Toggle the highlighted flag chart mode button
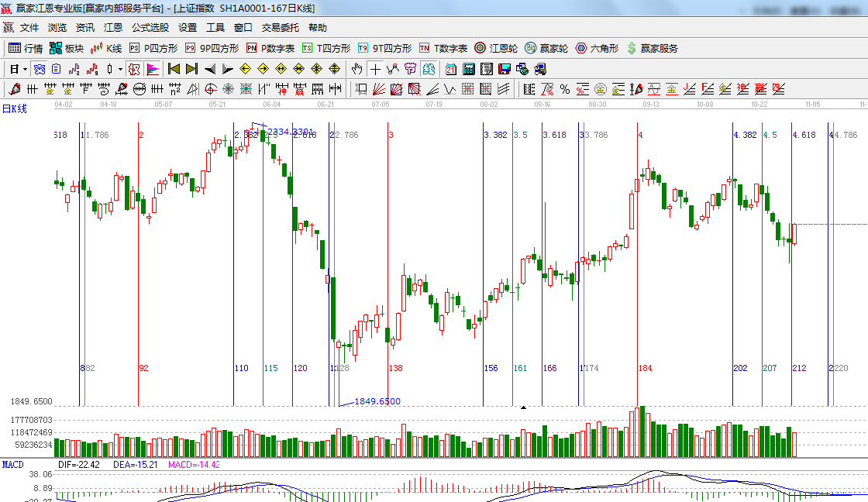This screenshot has height=502, width=868. point(152,69)
